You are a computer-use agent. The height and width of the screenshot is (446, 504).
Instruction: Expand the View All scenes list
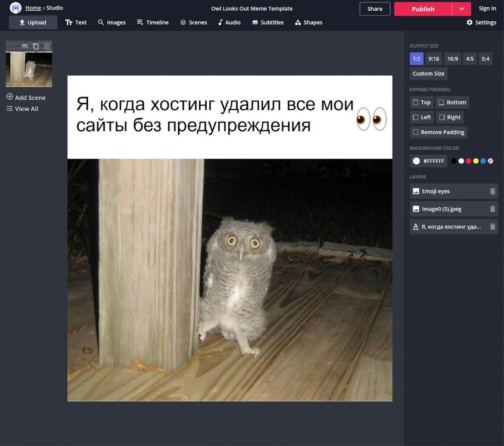click(22, 108)
